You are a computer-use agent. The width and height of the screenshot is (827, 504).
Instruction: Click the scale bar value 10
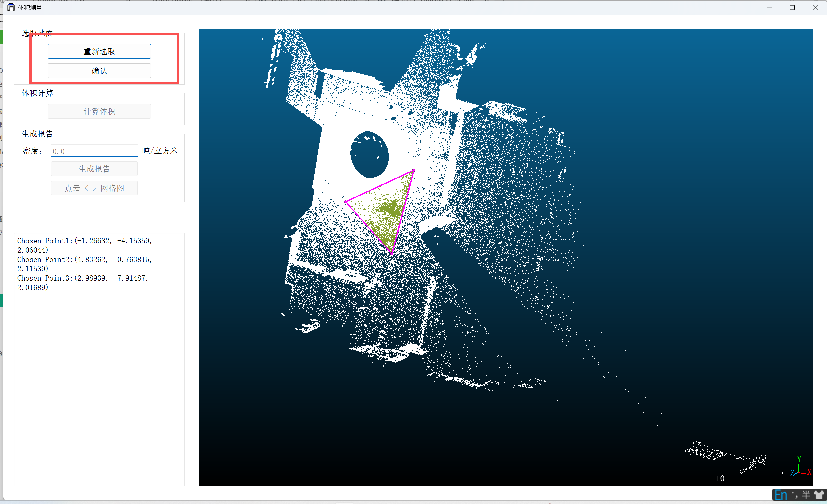click(720, 478)
